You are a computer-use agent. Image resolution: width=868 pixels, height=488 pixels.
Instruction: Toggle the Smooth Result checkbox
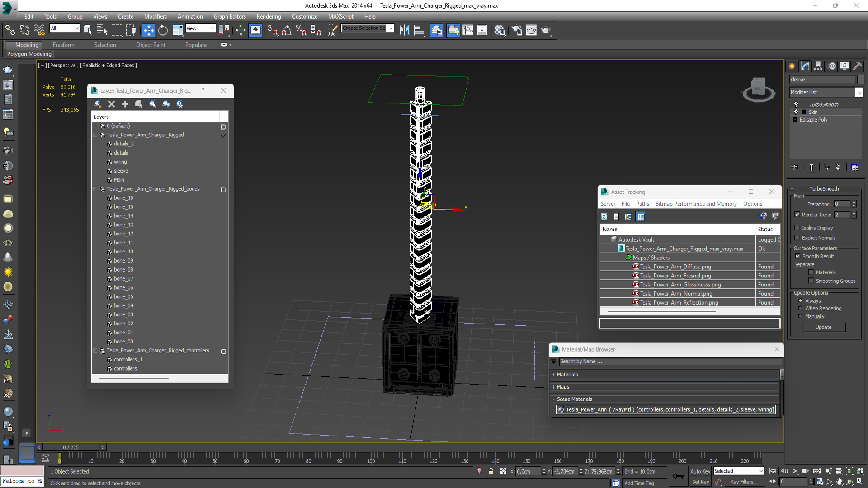[x=797, y=256]
